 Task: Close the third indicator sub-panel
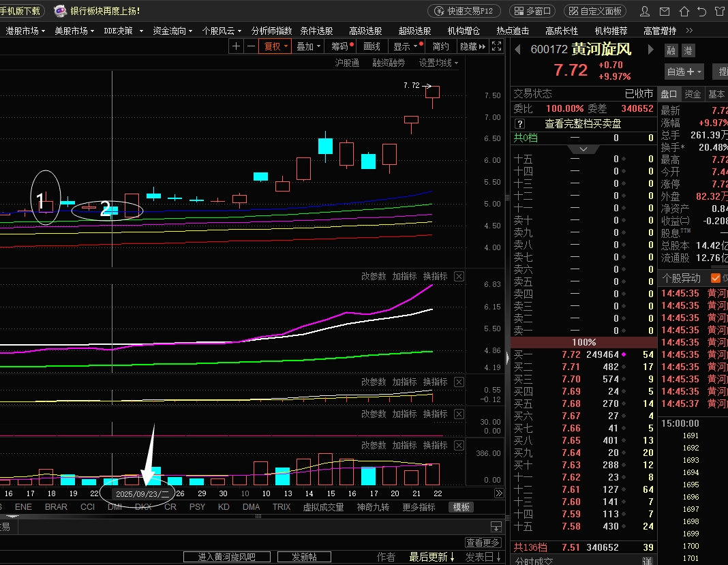coord(459,414)
